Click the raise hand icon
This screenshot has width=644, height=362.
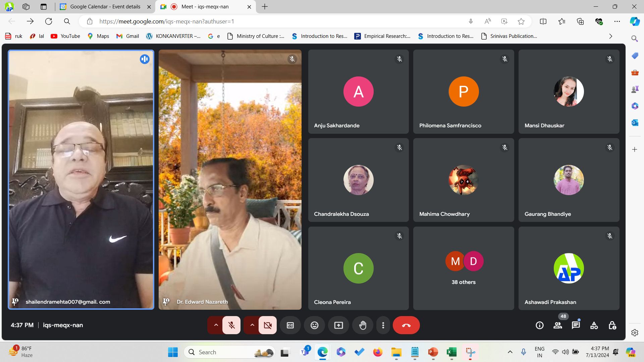[363, 325]
